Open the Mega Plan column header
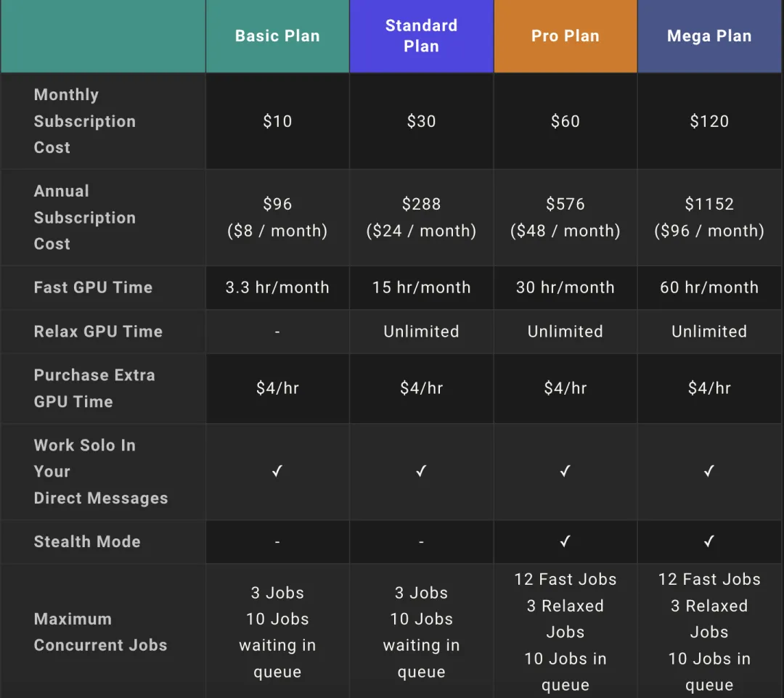Image resolution: width=784 pixels, height=698 pixels. [709, 36]
